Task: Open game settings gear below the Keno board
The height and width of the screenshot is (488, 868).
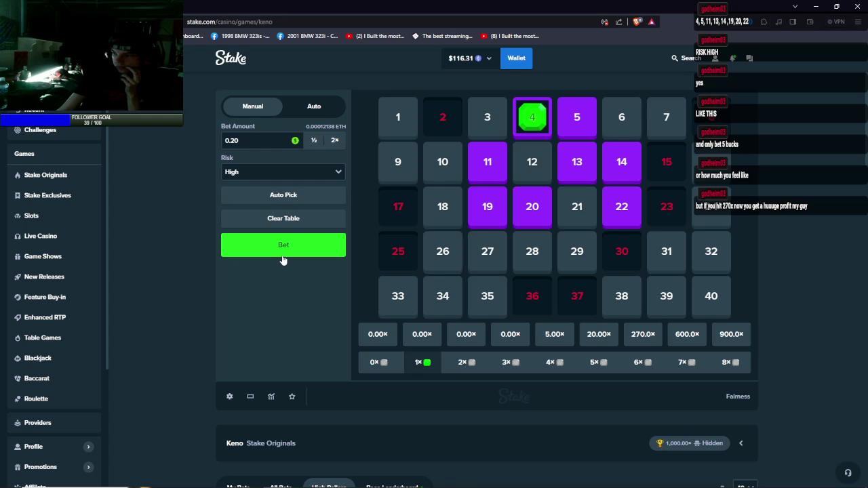Action: coord(230,396)
